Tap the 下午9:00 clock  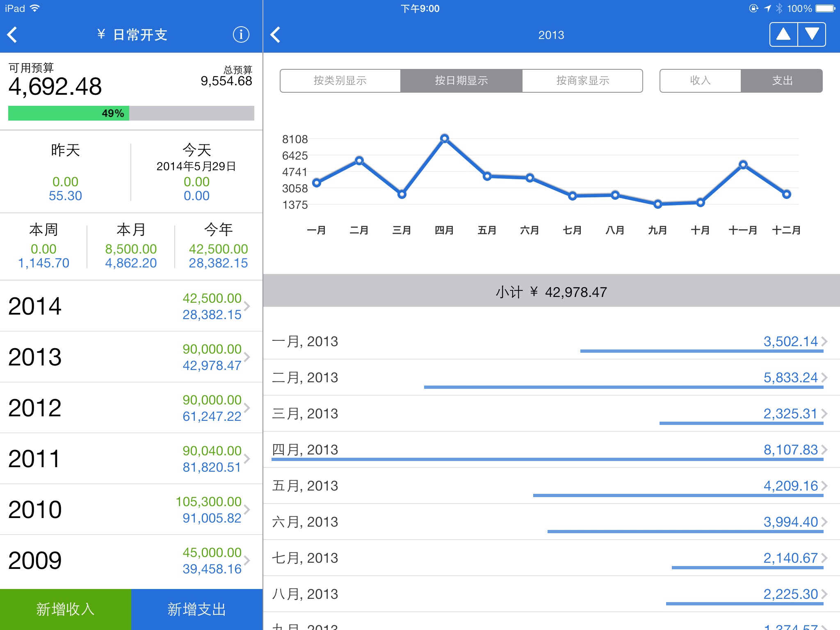point(420,9)
